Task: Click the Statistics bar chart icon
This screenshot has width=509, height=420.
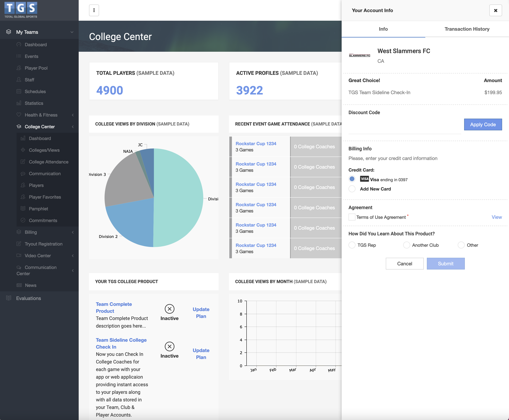Action: pyautogui.click(x=19, y=103)
